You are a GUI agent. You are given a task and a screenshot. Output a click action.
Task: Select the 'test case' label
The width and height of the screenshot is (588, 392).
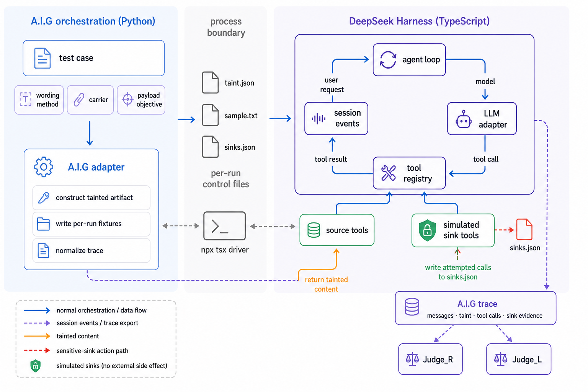tap(76, 58)
